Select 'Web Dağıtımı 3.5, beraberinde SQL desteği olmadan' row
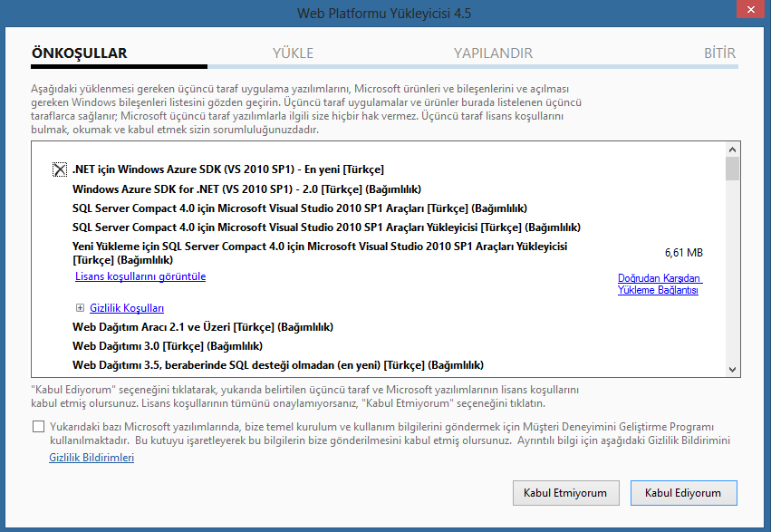 278,365
